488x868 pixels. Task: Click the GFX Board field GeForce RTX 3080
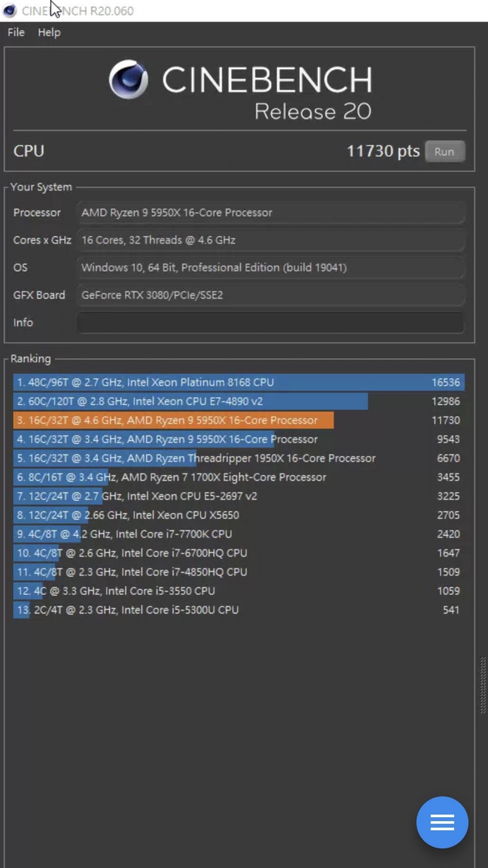point(270,295)
